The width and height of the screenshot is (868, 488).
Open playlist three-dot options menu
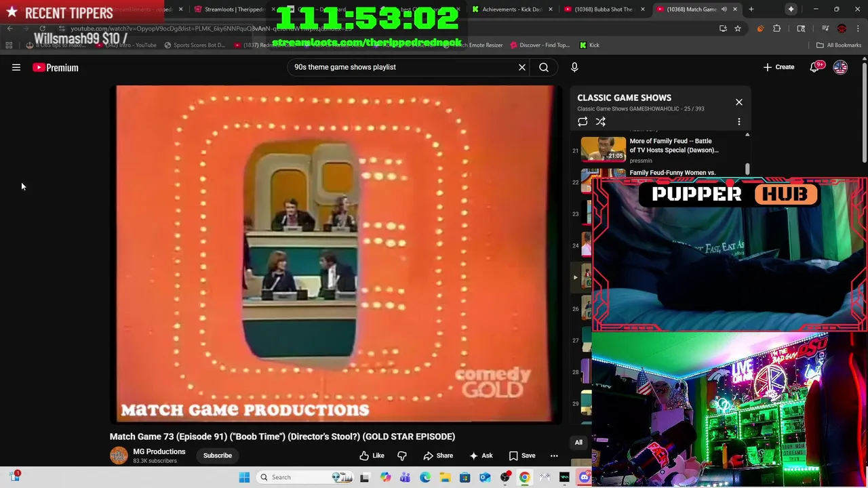point(739,122)
